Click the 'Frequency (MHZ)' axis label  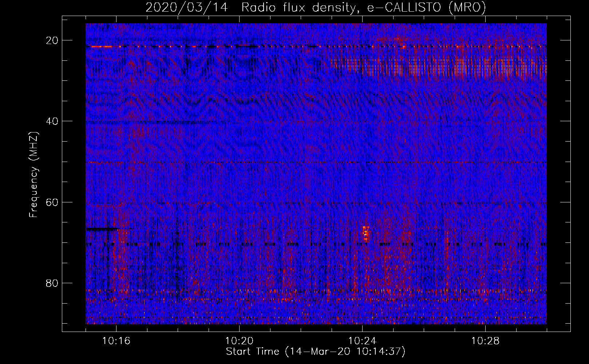[33, 175]
